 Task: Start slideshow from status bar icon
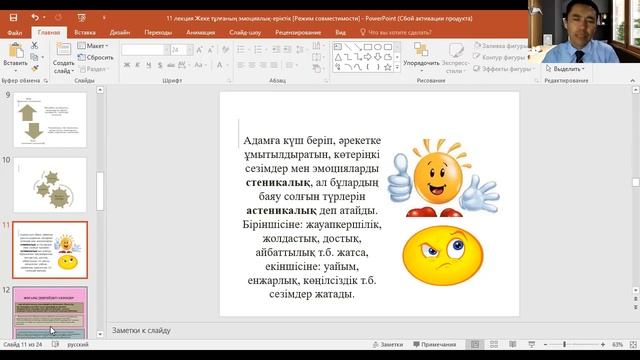click(x=531, y=344)
